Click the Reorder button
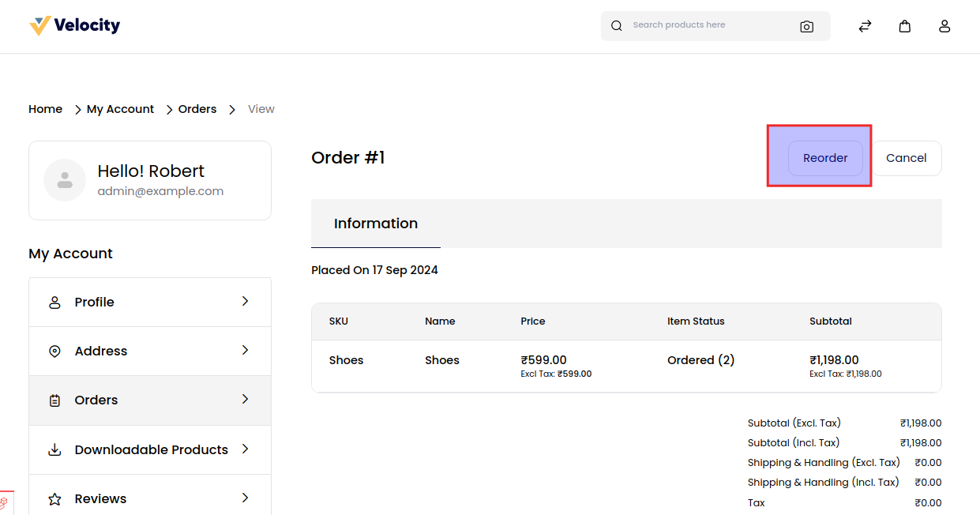Viewport: 980px width, 515px height. [x=824, y=158]
